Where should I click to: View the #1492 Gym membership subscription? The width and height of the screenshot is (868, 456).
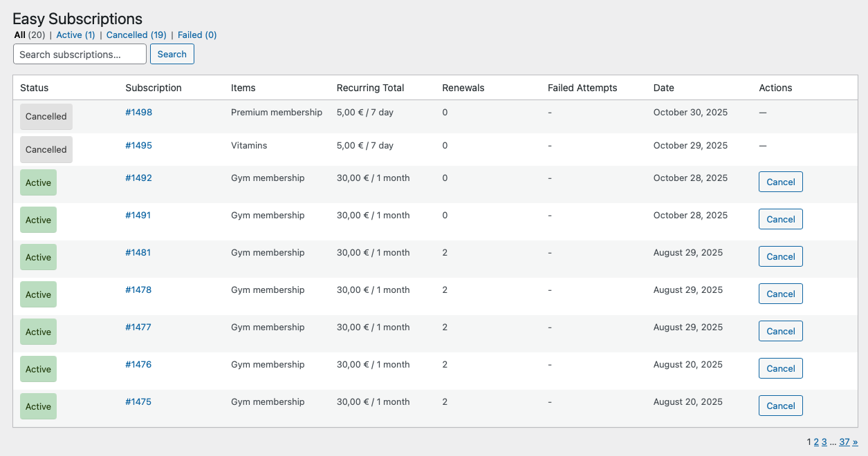pyautogui.click(x=138, y=178)
